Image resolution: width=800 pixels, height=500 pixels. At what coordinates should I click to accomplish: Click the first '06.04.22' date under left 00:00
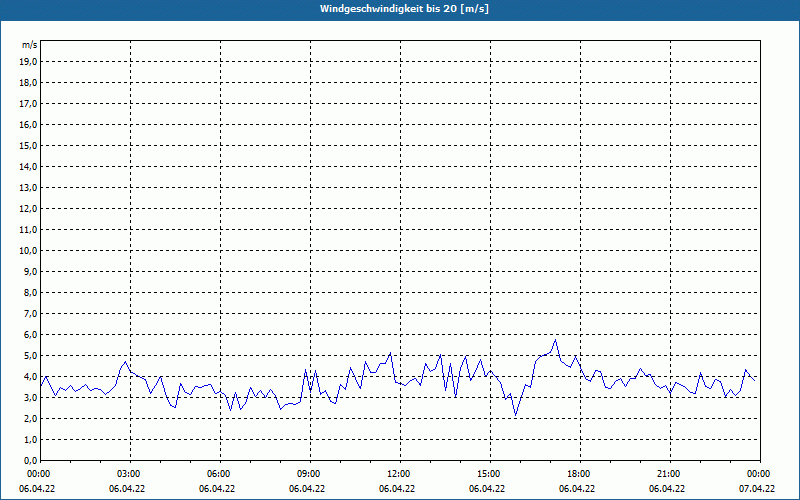(37, 488)
